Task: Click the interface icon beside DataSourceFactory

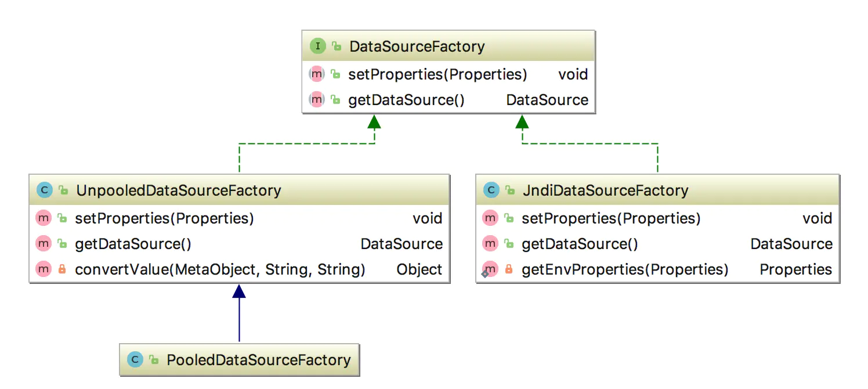Action: [x=317, y=46]
